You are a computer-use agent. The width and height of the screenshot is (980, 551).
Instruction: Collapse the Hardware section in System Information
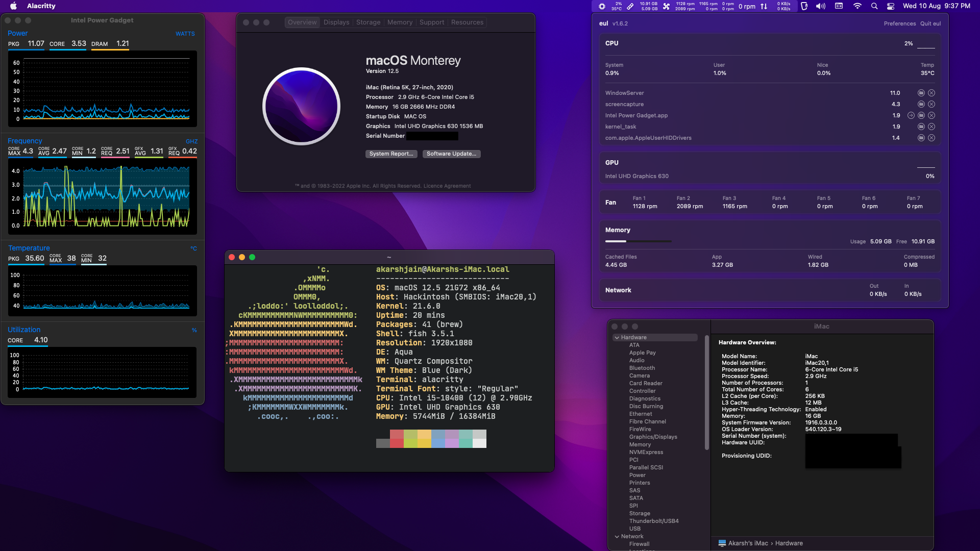coord(617,337)
